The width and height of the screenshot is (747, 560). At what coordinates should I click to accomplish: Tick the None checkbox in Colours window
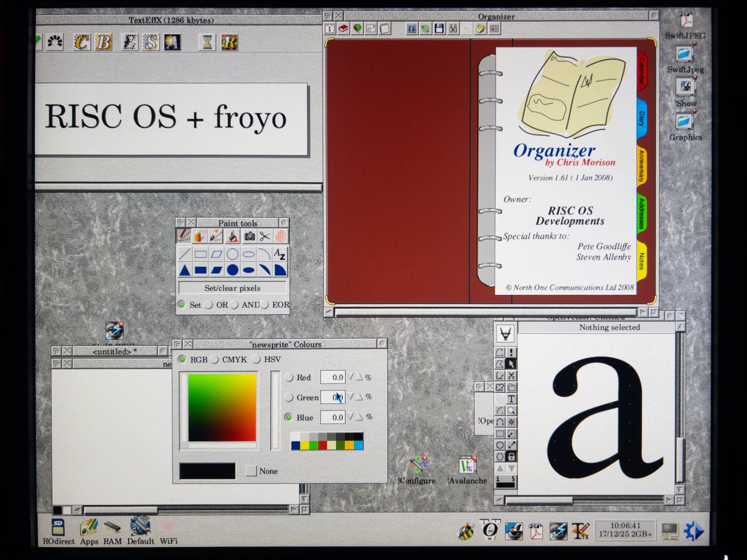click(251, 471)
